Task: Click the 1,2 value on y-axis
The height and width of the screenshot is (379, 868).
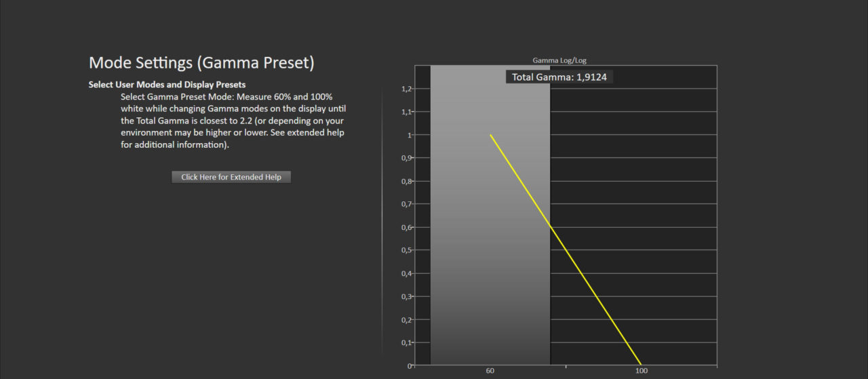Action: pyautogui.click(x=406, y=89)
